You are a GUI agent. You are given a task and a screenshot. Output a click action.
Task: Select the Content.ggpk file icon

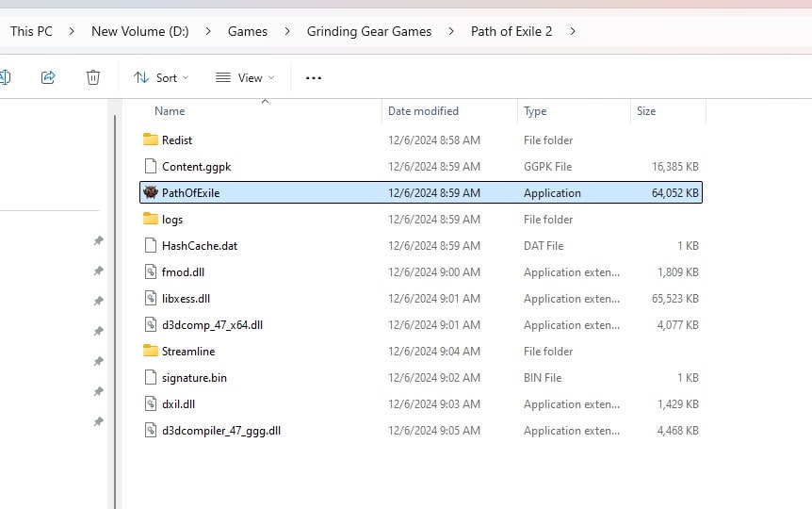click(151, 167)
